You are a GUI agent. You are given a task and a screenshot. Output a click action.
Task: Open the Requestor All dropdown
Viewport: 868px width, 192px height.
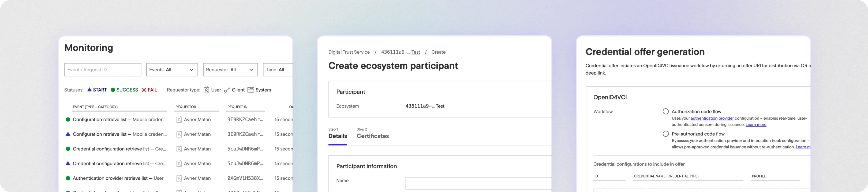[x=230, y=69]
